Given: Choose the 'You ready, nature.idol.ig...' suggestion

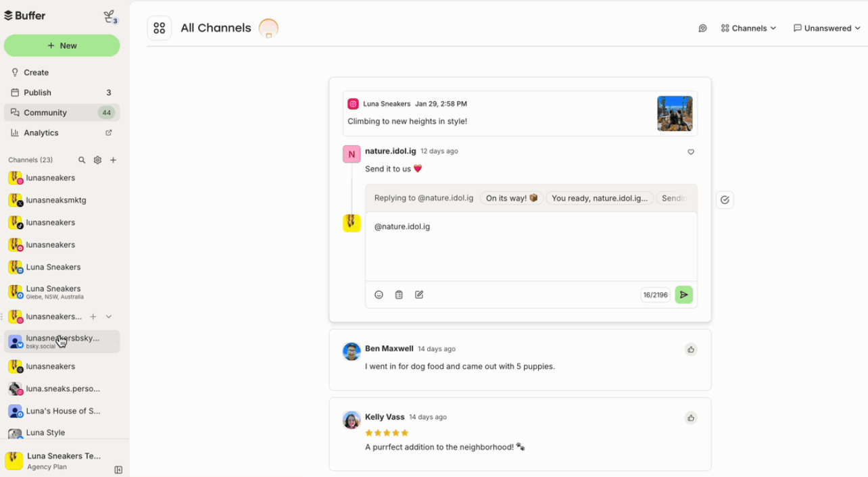Looking at the screenshot, I should pyautogui.click(x=600, y=198).
